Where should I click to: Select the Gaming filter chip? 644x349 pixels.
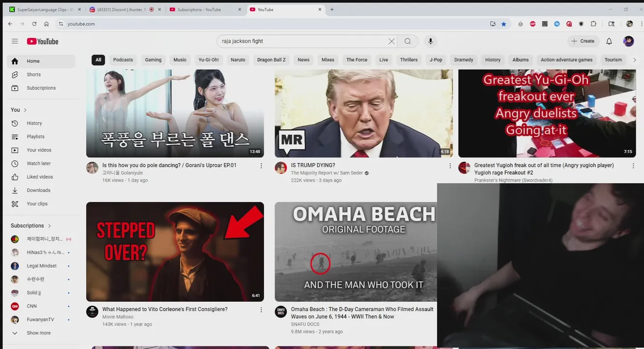[x=153, y=60]
